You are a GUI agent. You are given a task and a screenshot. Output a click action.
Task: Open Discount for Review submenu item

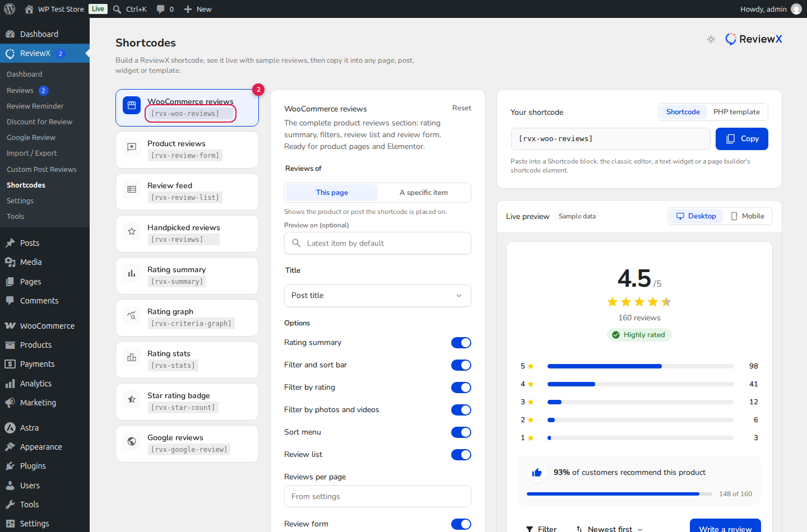tap(39, 122)
